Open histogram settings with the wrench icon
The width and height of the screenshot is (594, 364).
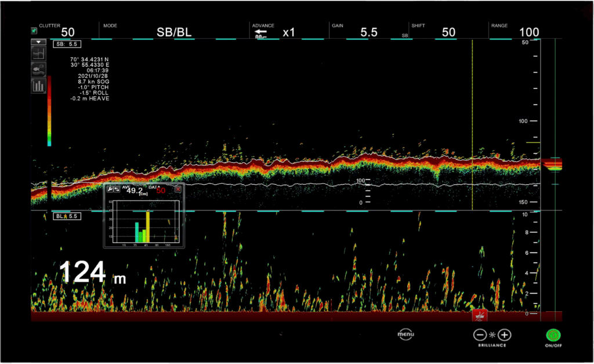pos(110,189)
